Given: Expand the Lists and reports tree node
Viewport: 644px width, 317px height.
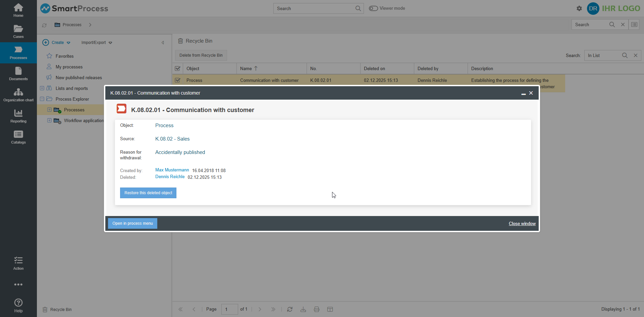Looking at the screenshot, I should click(42, 88).
